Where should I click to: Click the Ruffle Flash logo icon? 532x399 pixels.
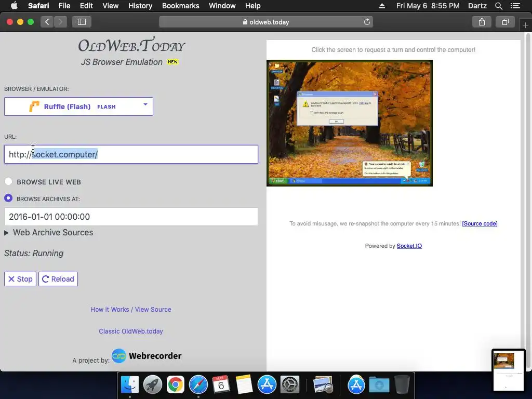[x=34, y=106]
